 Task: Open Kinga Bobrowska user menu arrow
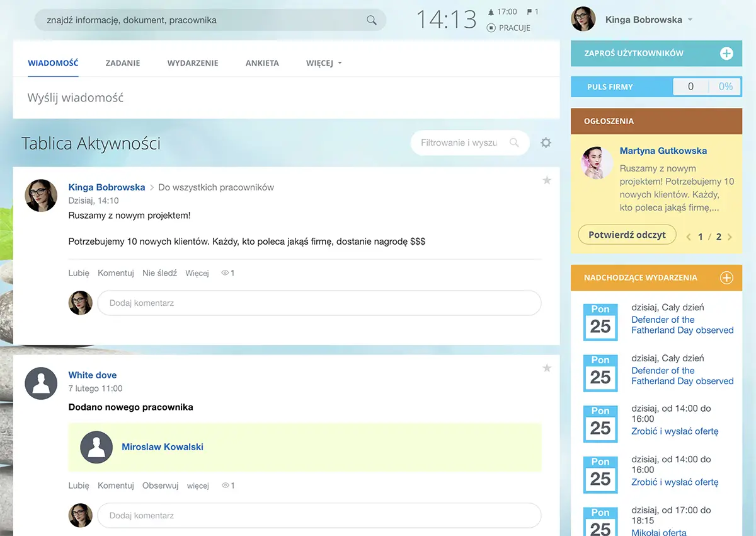(x=690, y=20)
